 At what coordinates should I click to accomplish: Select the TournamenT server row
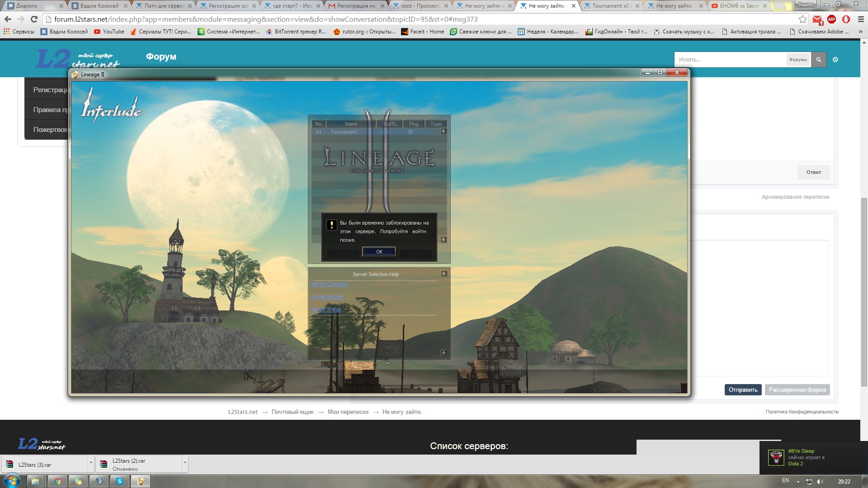[x=375, y=132]
